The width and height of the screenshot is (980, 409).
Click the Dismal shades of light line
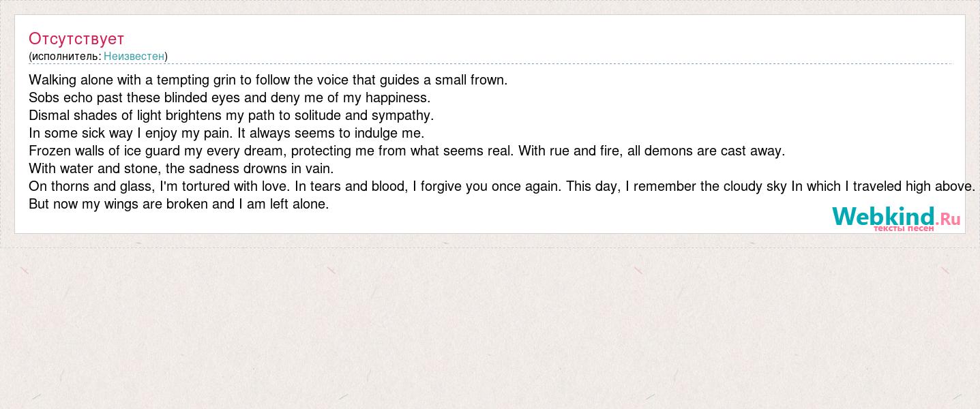pos(231,115)
